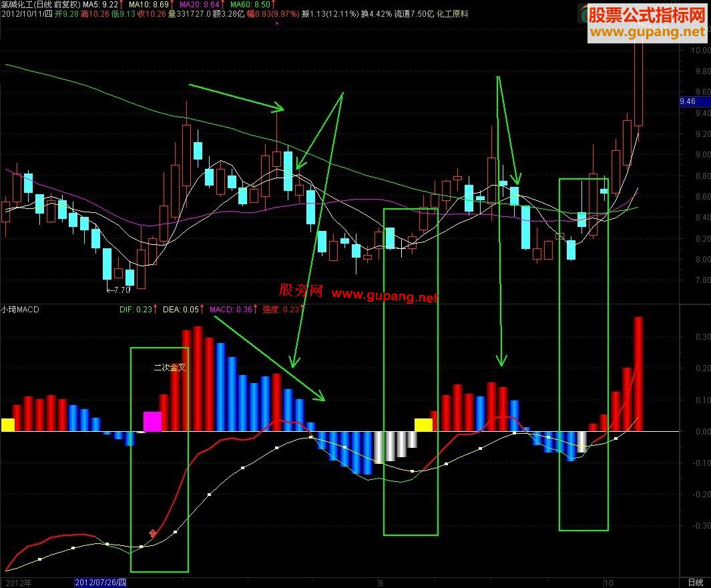Select the MA10: 8.69 indicator label
The width and height of the screenshot is (711, 588).
[149, 5]
